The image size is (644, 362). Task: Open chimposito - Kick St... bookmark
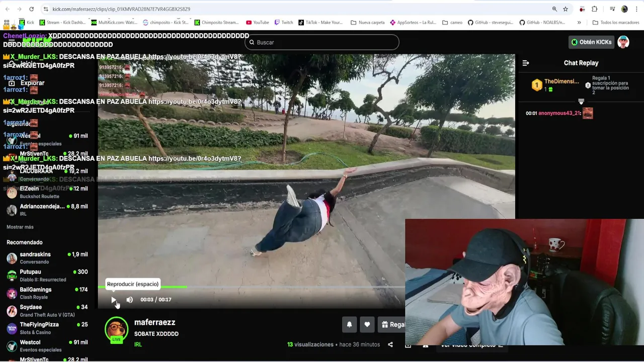(166, 23)
